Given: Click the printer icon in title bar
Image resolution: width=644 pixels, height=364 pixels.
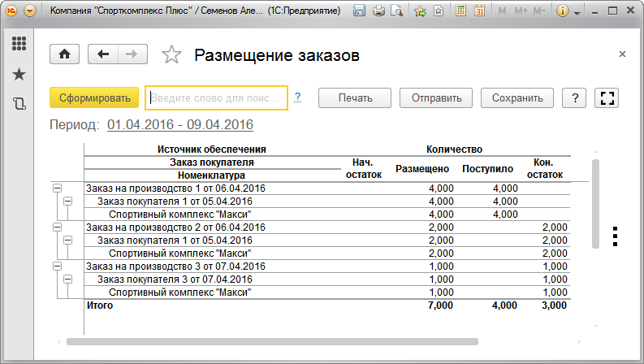Looking at the screenshot, I should (378, 11).
